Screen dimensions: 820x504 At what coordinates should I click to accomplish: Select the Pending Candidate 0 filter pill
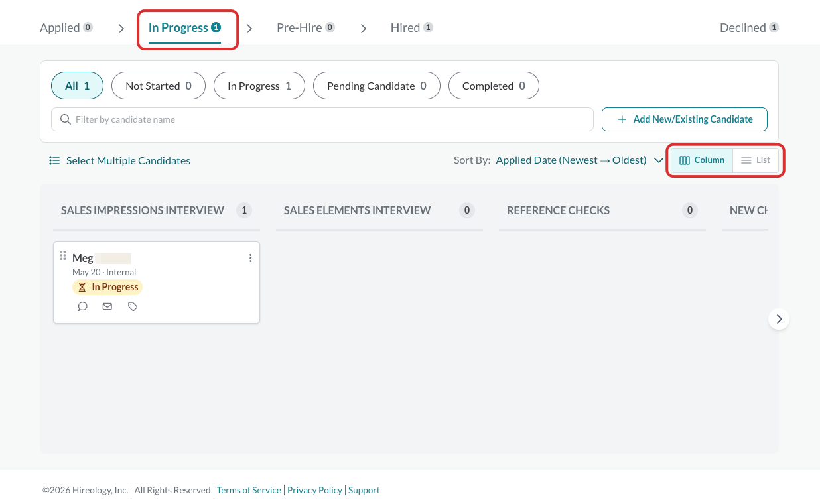[377, 86]
